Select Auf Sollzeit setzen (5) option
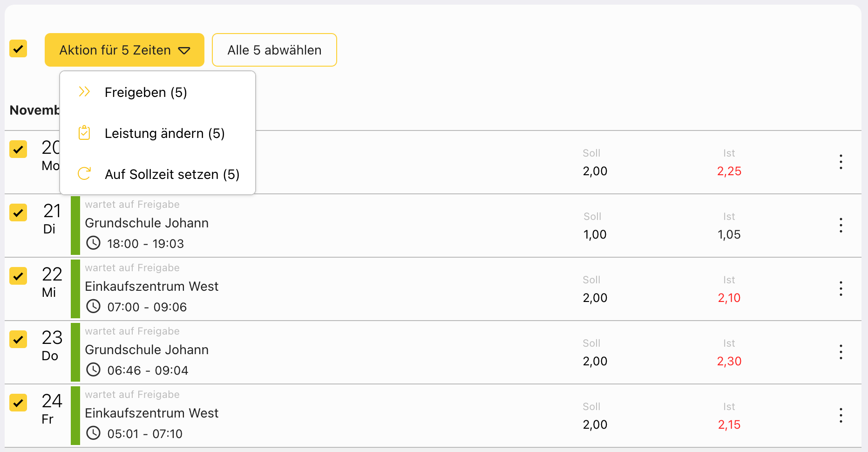This screenshot has width=868, height=452. pos(172,174)
